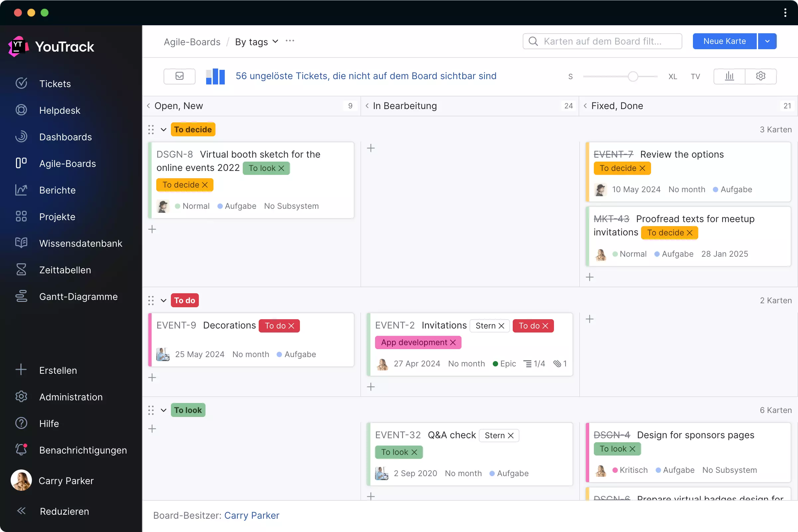Toggle the unresolved tickets visibility bar
Viewport: 798px width, 532px height.
(x=179, y=76)
